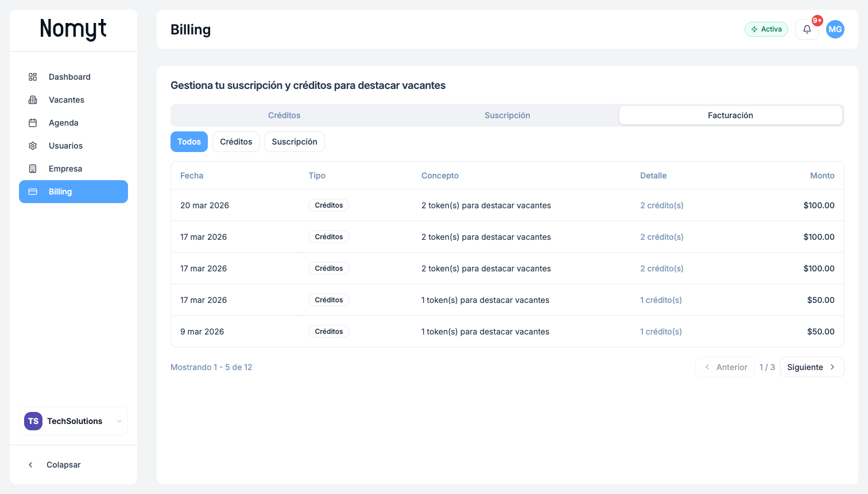868x494 pixels.
Task: Click the Billing card icon in sidebar
Action: [x=33, y=192]
